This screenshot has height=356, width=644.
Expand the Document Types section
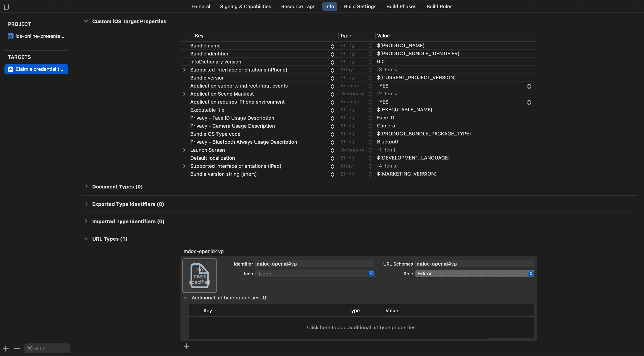(x=86, y=186)
